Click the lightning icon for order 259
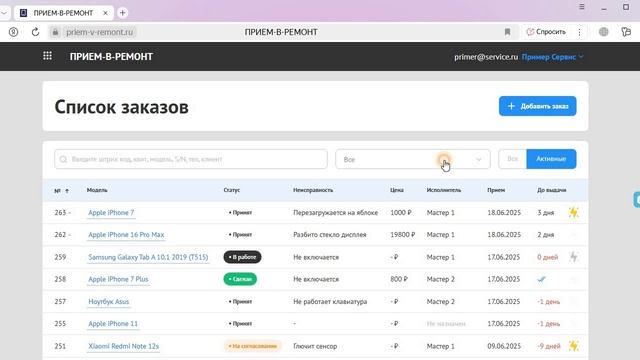640x360 pixels. 573,257
